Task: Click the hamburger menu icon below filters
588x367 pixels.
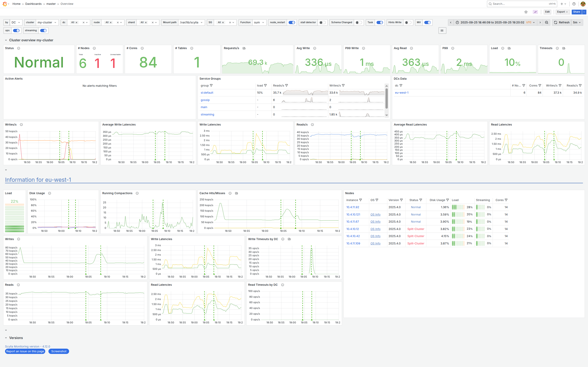Action: pos(442,31)
